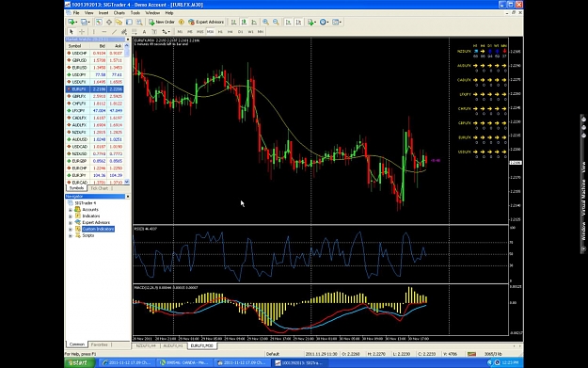Select the Fibonacci Retracement tool
The height and width of the screenshot is (368, 588).
[134, 32]
